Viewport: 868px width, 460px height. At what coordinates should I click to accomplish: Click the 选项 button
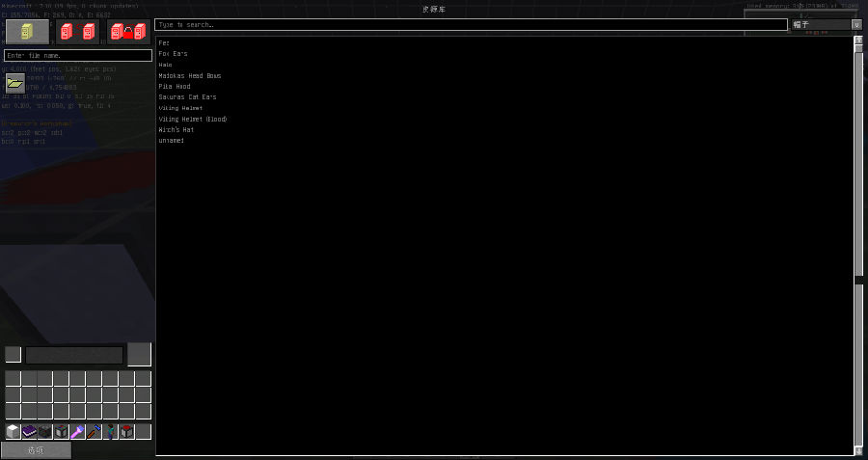(x=36, y=450)
